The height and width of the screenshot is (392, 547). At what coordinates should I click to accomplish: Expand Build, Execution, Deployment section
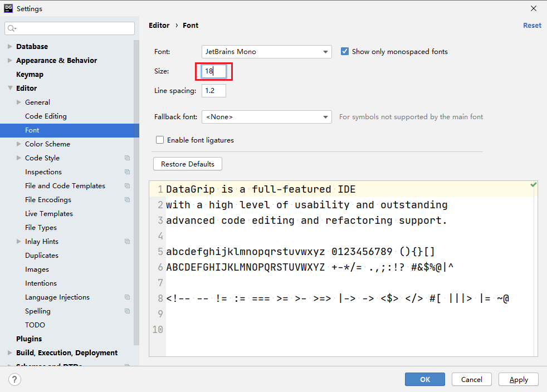click(10, 352)
